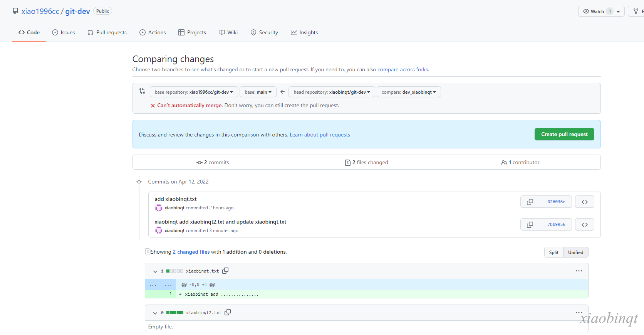Open the Issues tab
Screen dimensions: 644x335
(x=64, y=32)
